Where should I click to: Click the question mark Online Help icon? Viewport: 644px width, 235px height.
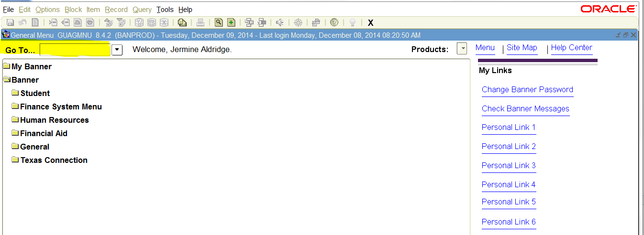[x=334, y=22]
